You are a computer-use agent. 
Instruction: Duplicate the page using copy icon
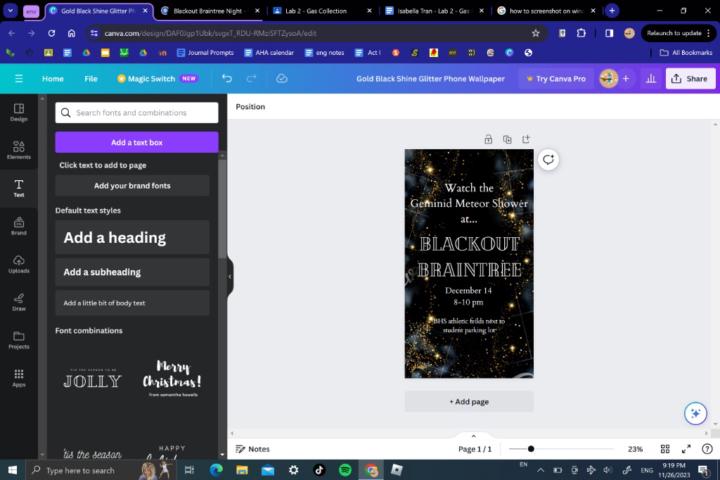tap(507, 139)
